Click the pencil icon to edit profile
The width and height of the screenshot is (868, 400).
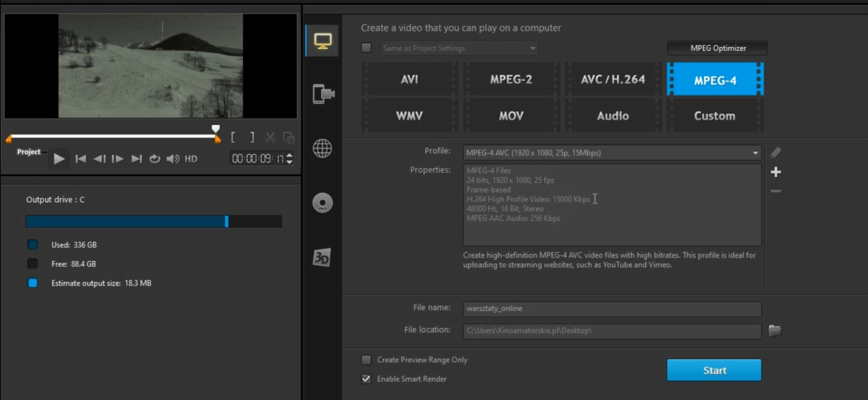776,152
